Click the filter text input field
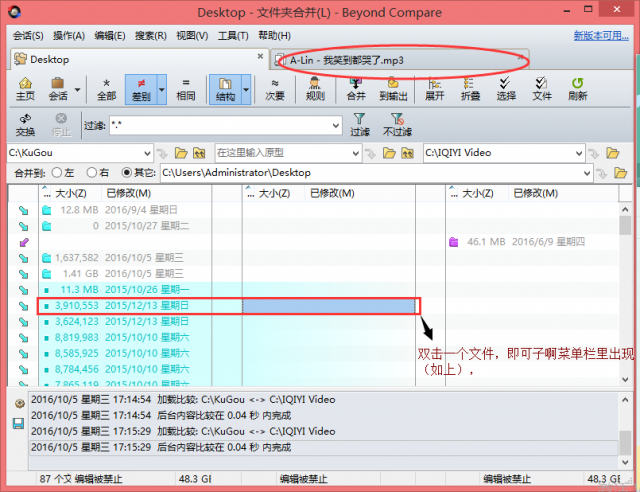This screenshot has height=492, width=640. pyautogui.click(x=220, y=125)
